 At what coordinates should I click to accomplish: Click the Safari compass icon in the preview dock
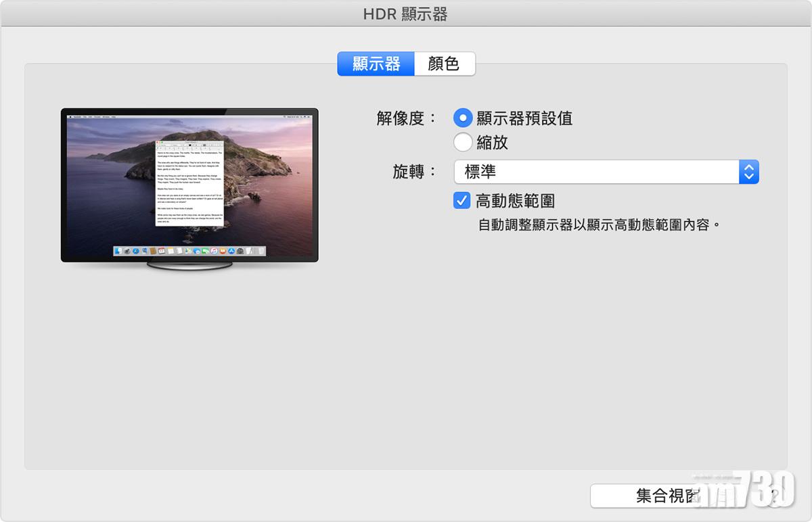pyautogui.click(x=135, y=251)
